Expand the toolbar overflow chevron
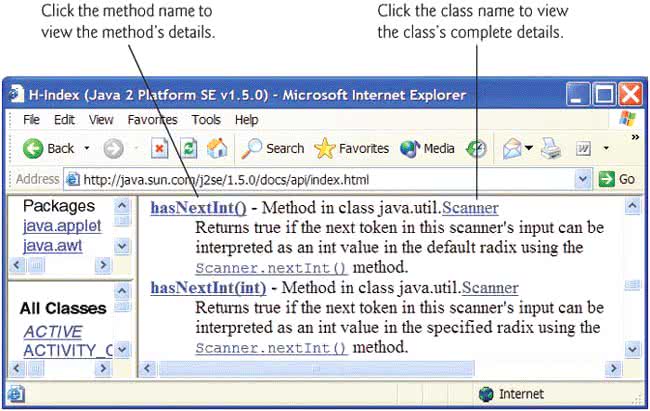Viewport: 650px width, 411px height. point(635,137)
